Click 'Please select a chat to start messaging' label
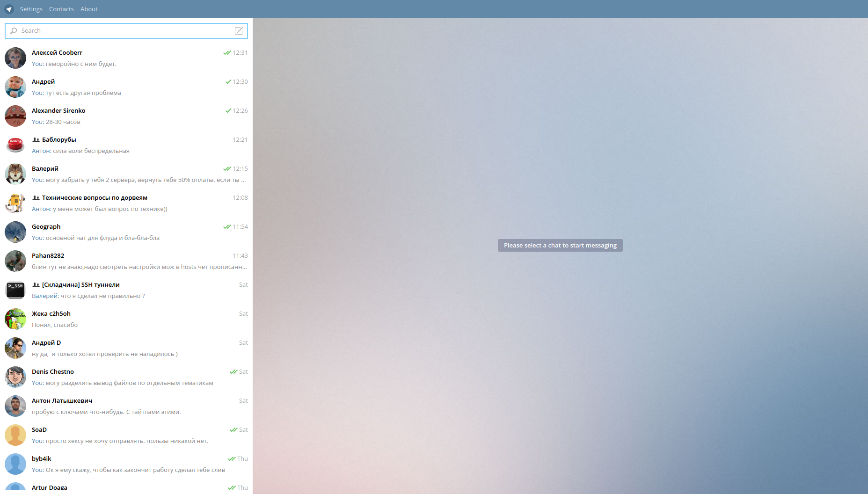The height and width of the screenshot is (494, 868). 560,246
